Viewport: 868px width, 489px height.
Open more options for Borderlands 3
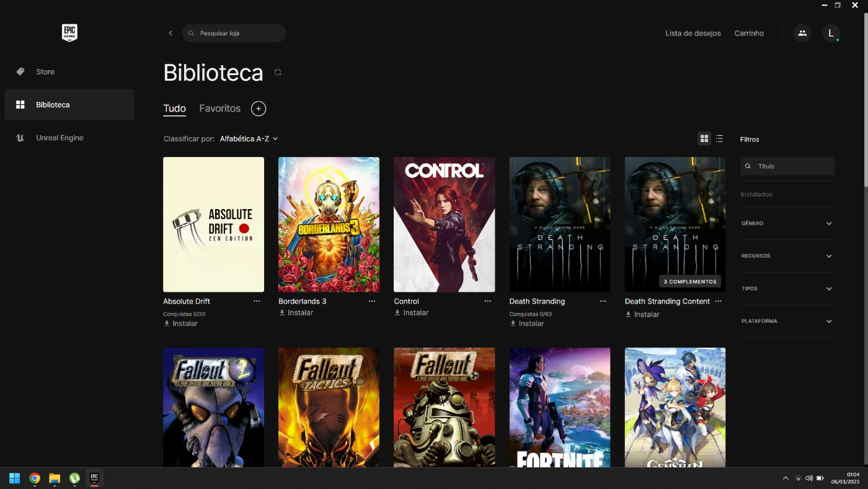pyautogui.click(x=372, y=301)
